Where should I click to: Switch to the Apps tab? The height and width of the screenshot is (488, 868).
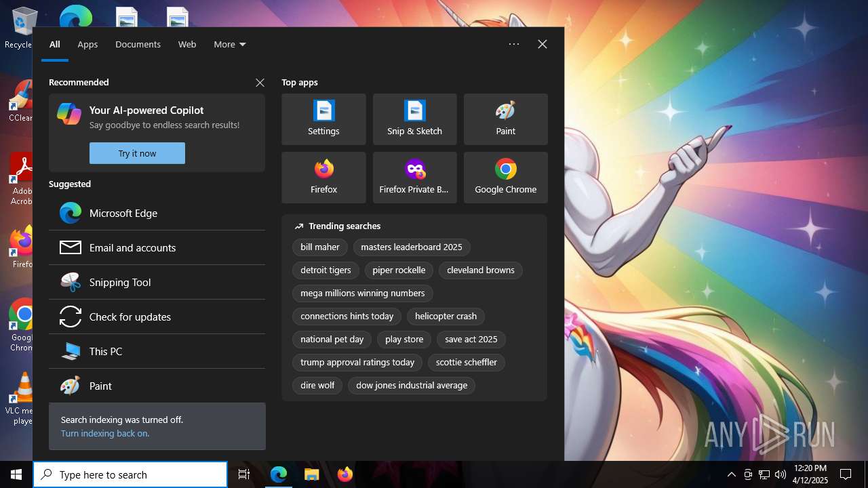coord(87,44)
